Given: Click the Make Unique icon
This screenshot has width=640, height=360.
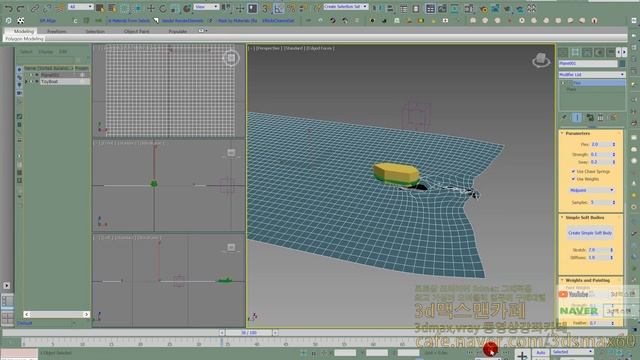Looking at the screenshot, I should (590, 118).
